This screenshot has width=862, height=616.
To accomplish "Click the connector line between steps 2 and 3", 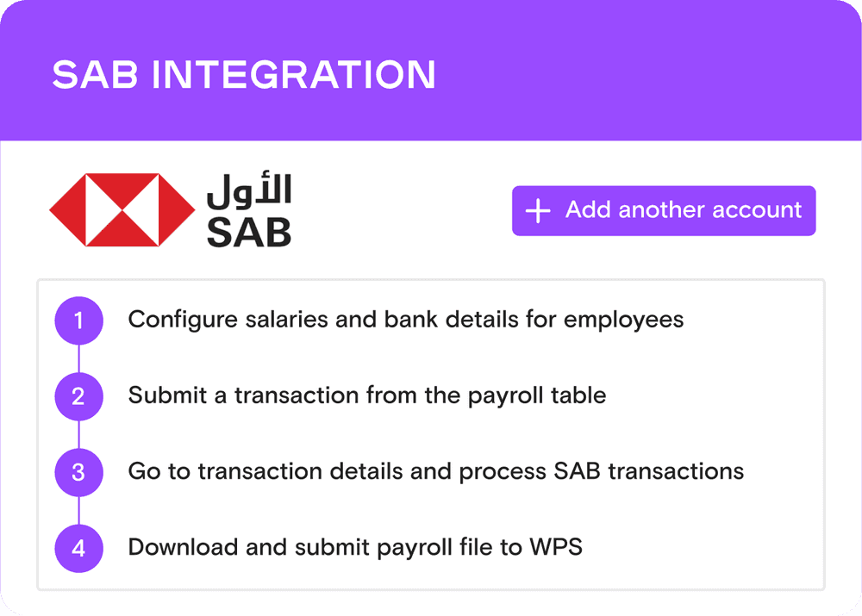I will pos(78,434).
